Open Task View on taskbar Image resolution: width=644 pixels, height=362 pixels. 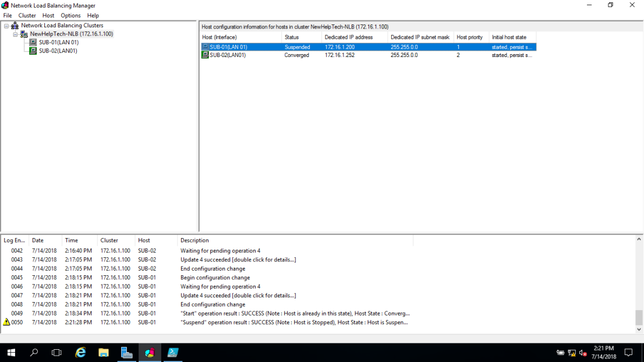56,353
